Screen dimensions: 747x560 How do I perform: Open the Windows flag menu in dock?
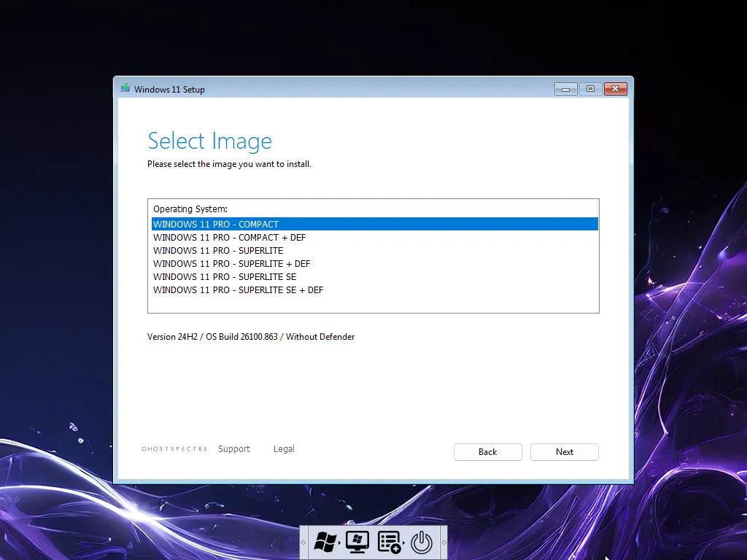[x=325, y=542]
